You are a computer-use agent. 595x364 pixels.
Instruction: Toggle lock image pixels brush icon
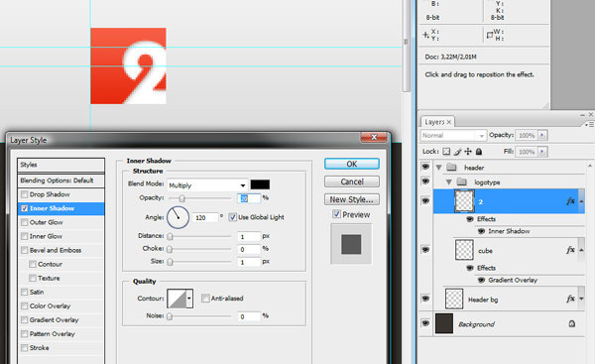(457, 152)
